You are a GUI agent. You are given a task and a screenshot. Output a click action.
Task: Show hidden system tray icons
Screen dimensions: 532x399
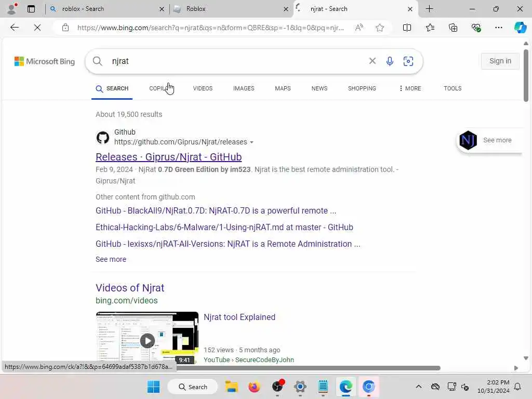pos(419,387)
